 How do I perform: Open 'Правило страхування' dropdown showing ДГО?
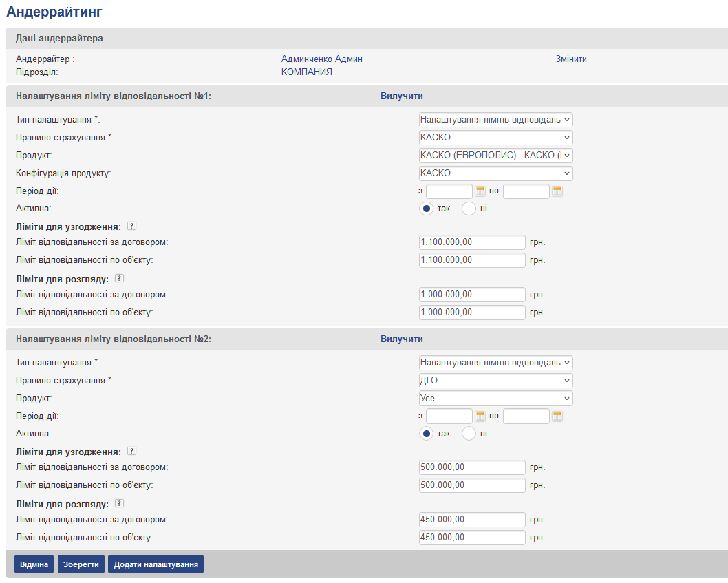495,381
